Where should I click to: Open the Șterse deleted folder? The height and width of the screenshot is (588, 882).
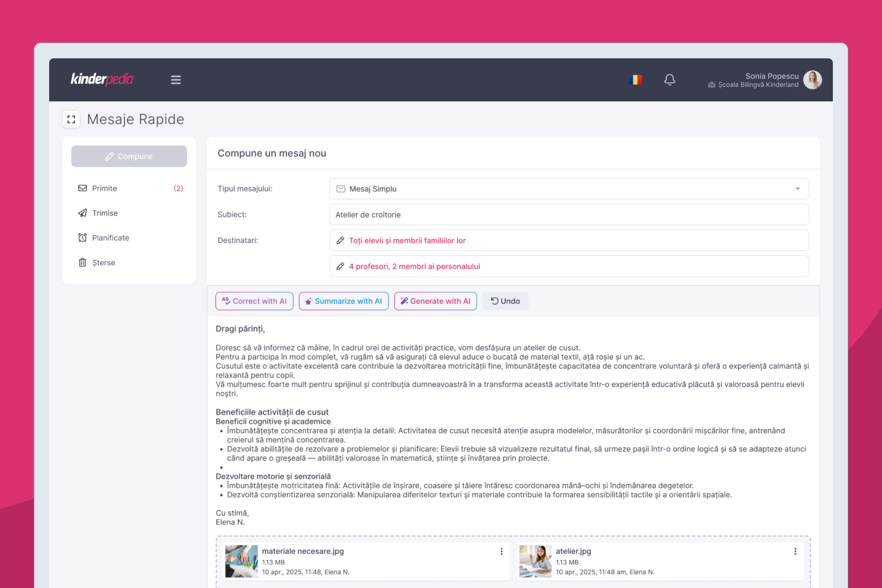103,263
